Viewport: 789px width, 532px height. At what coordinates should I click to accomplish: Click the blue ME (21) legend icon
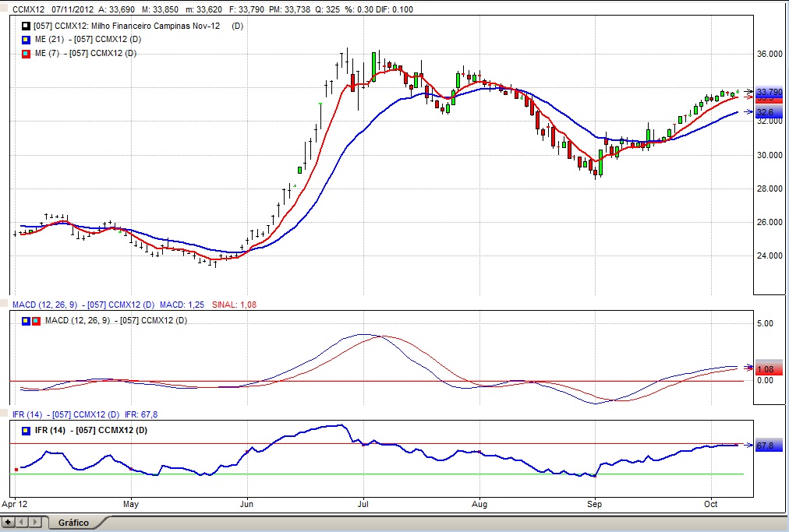[26, 40]
